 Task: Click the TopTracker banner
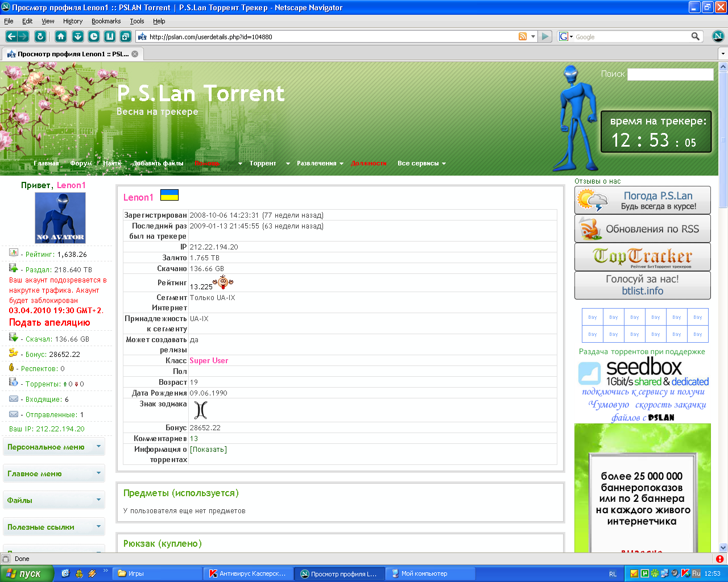643,257
